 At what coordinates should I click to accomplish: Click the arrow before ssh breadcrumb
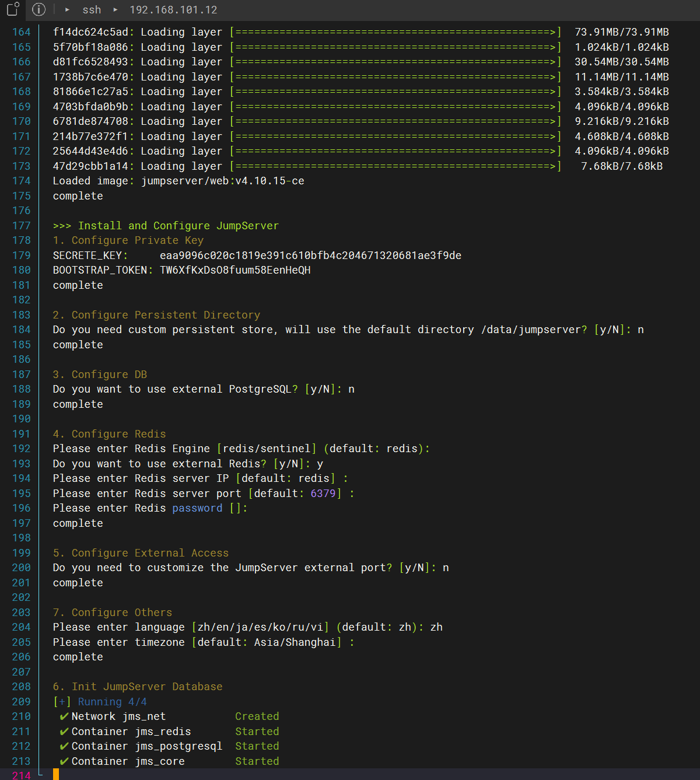[x=68, y=10]
